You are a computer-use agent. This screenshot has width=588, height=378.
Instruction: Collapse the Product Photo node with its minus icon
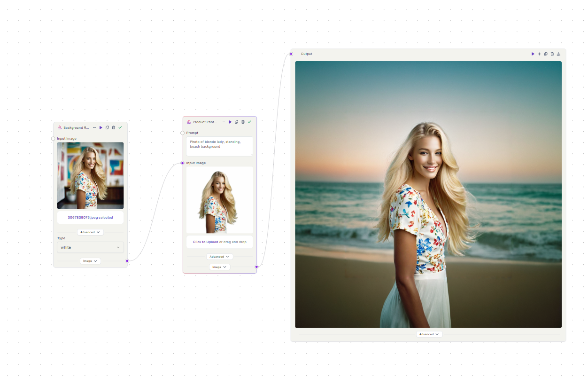224,122
